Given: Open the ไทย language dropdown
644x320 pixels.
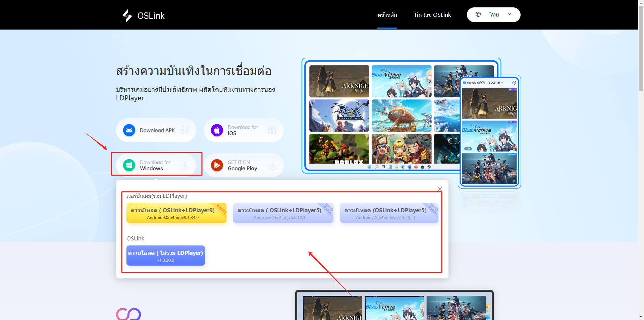Looking at the screenshot, I should pyautogui.click(x=494, y=15).
